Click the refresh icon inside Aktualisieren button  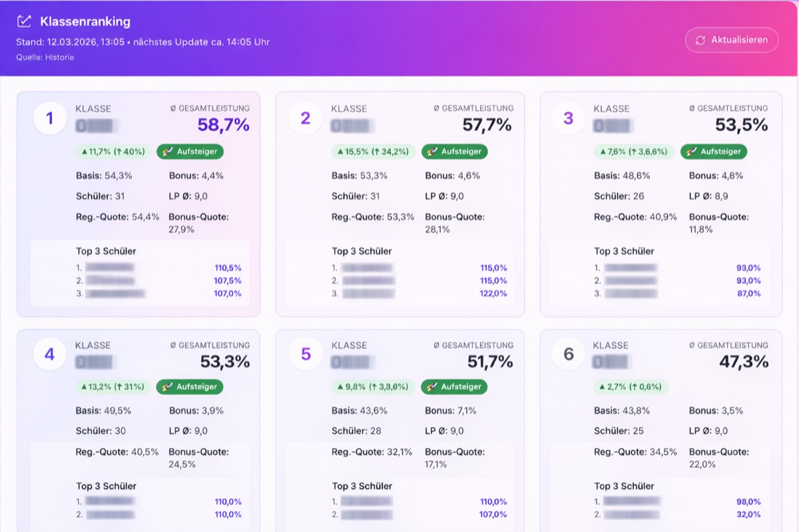pyautogui.click(x=700, y=40)
